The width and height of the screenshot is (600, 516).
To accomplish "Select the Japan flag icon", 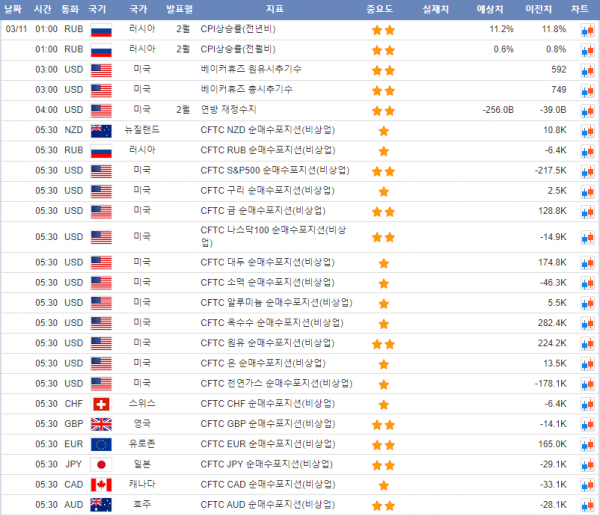I will point(101,465).
